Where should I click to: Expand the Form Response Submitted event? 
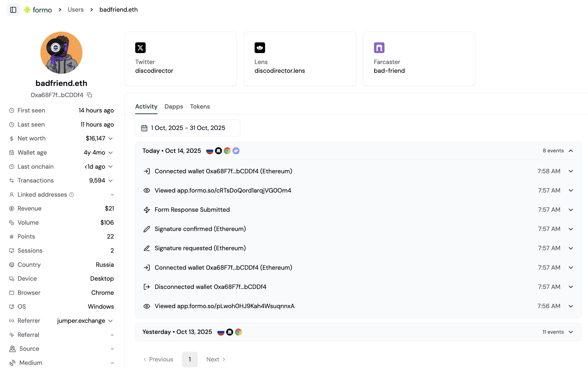pos(571,210)
